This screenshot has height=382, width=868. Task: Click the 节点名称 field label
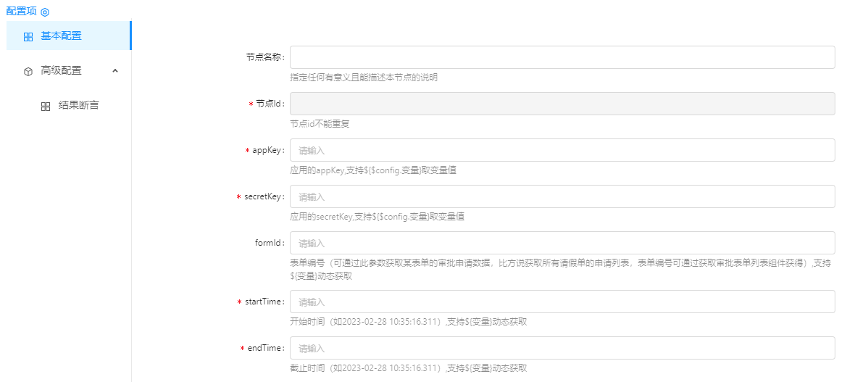pyautogui.click(x=265, y=57)
